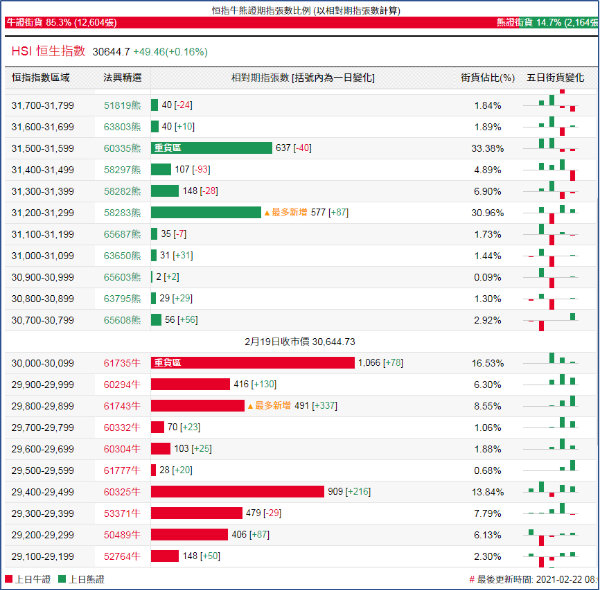Click the red bar showing 909 [+216]

pos(237,492)
